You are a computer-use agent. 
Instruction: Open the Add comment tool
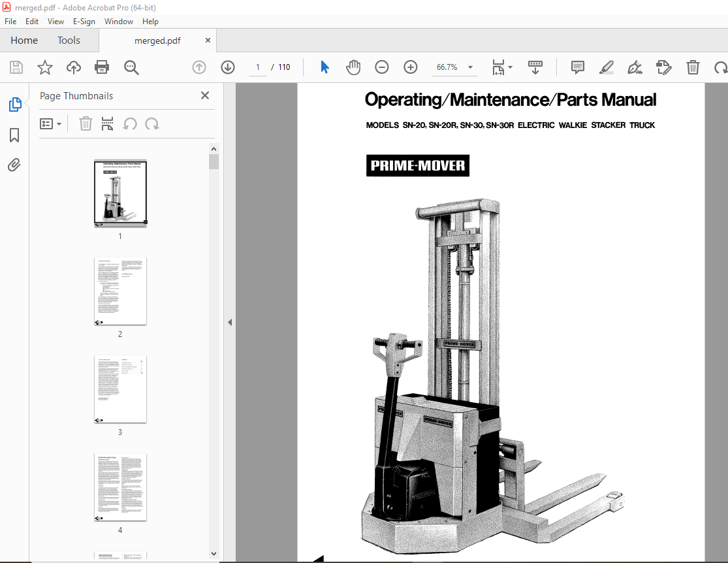pos(577,67)
